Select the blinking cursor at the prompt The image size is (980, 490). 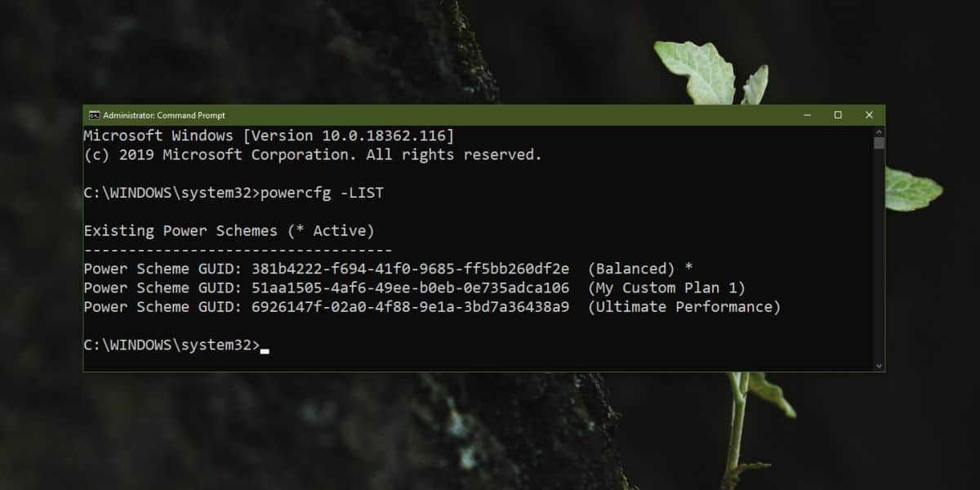coord(265,348)
